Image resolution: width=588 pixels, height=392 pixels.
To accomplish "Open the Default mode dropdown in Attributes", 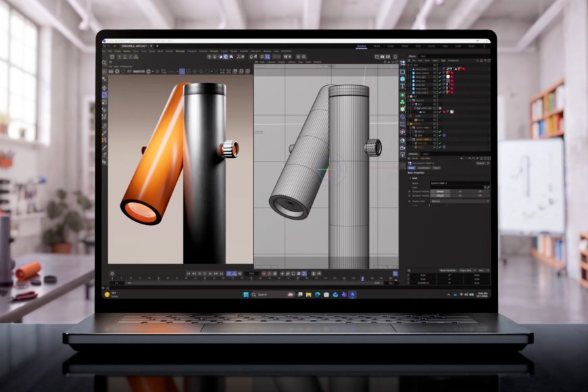I will [x=481, y=163].
